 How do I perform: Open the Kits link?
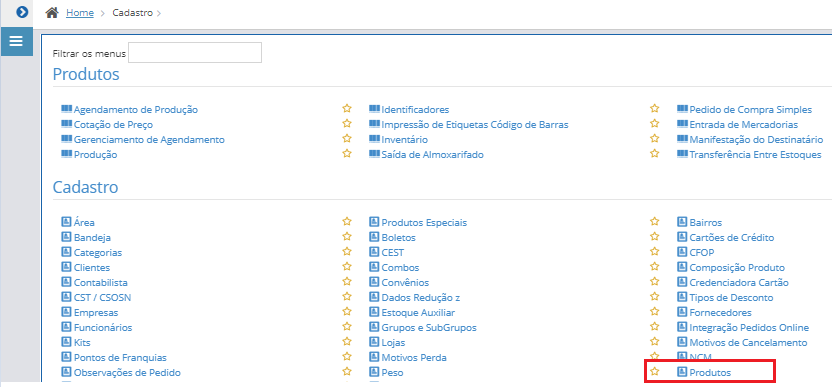pyautogui.click(x=82, y=342)
